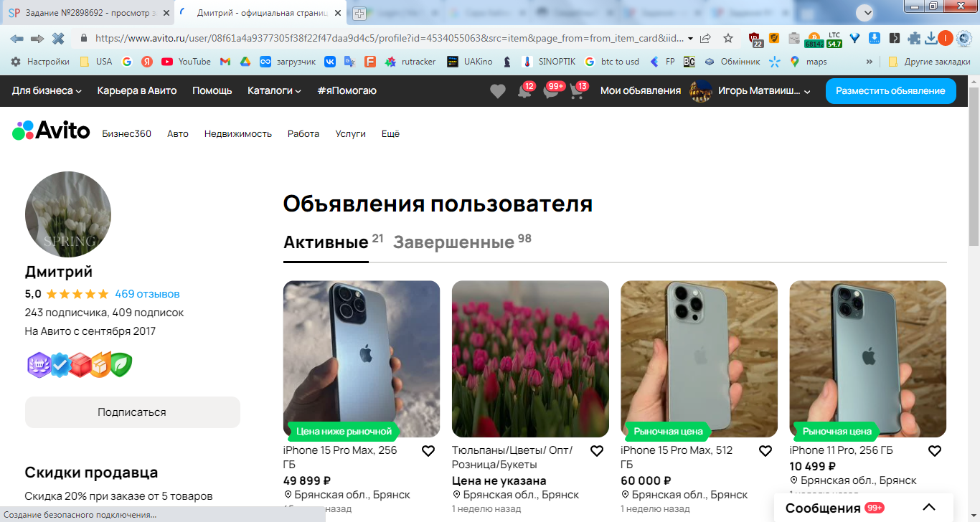This screenshot has width=980, height=522.
Task: Open the pink tulips listing photo
Action: [x=530, y=359]
